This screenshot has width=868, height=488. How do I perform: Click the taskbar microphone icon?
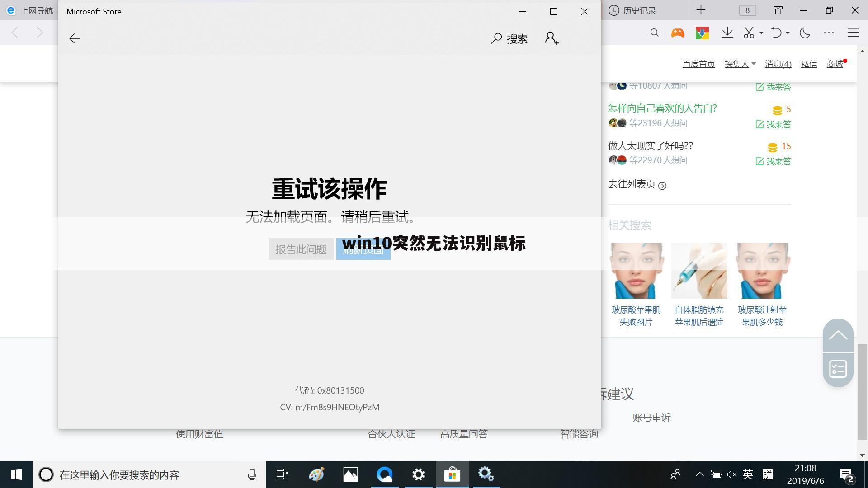(252, 474)
